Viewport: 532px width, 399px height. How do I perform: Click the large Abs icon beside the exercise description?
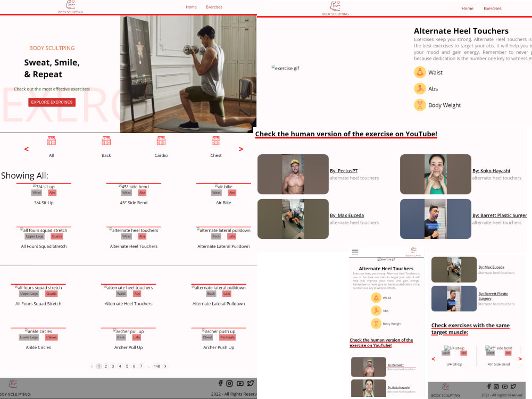click(420, 88)
